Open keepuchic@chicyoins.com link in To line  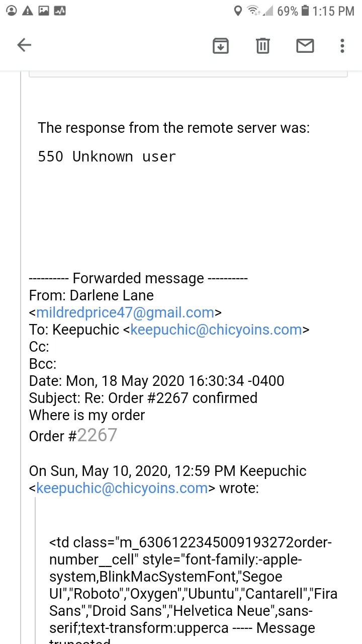216,330
